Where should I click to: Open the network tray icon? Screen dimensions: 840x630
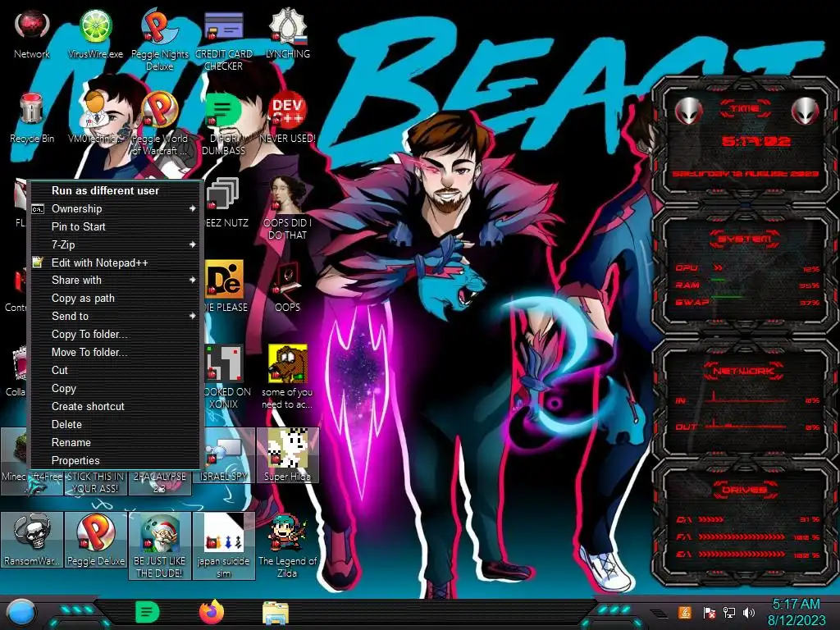729,612
